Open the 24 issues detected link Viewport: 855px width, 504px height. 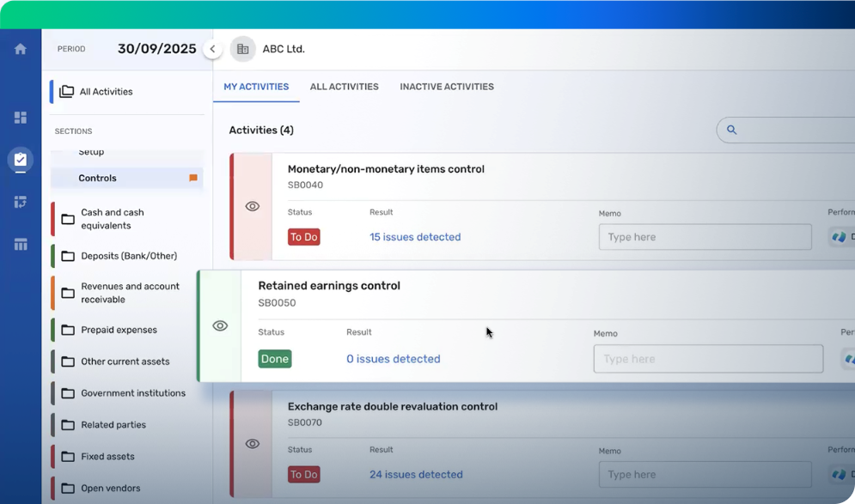tap(416, 474)
